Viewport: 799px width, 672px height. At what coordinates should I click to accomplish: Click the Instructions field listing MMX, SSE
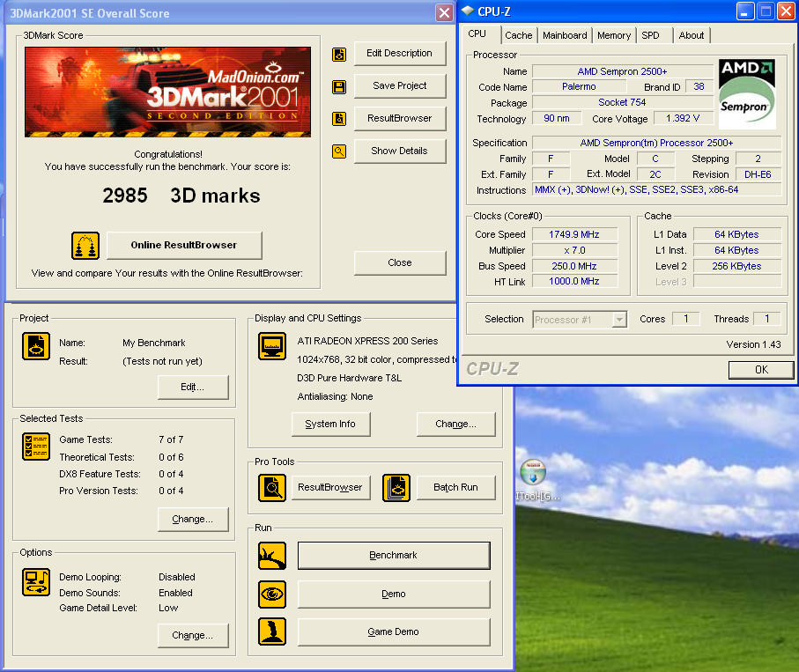click(656, 190)
